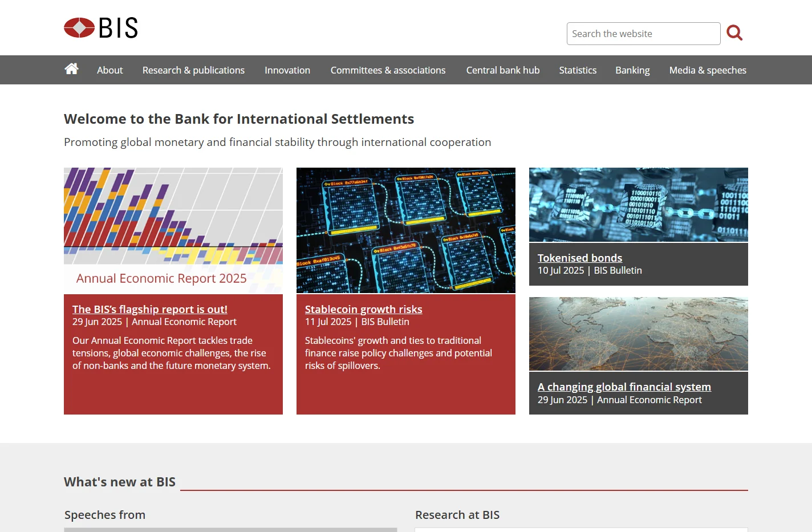Click the Welcome to the Bank heading
Image resolution: width=812 pixels, height=532 pixels.
point(239,119)
